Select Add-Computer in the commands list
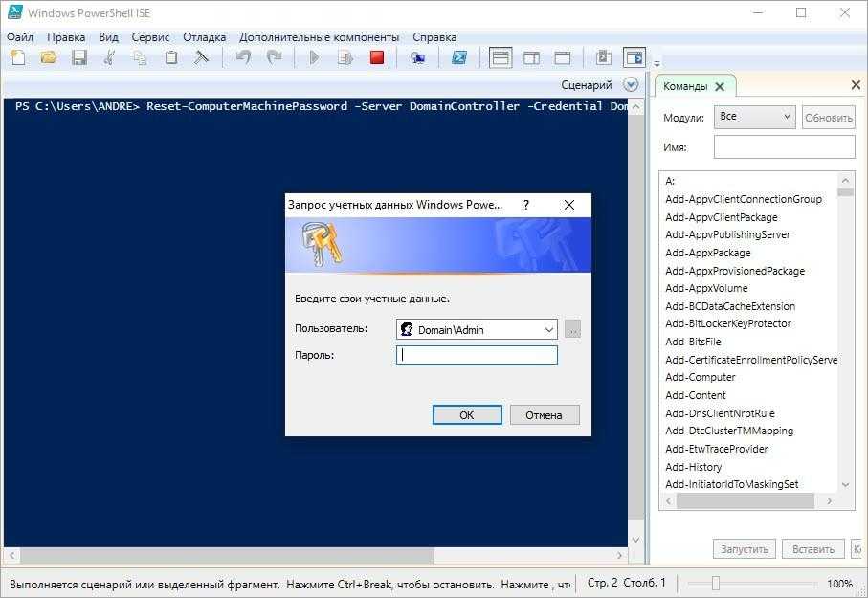The width and height of the screenshot is (868, 598). (x=700, y=378)
